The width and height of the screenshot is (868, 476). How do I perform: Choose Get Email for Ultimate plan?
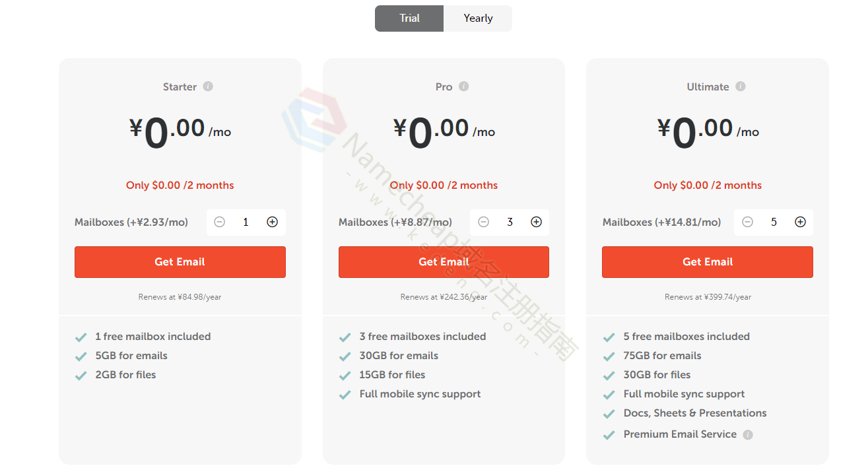(707, 262)
